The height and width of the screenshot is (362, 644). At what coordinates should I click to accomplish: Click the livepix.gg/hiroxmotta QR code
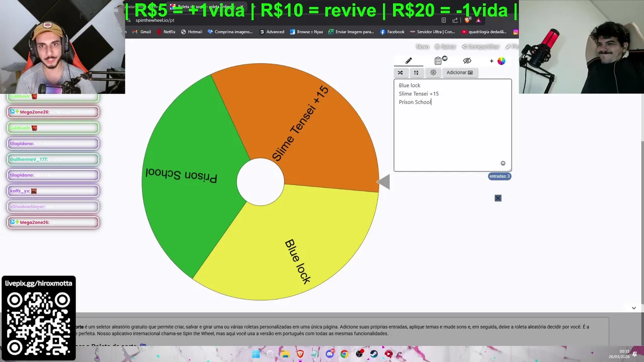tap(39, 323)
